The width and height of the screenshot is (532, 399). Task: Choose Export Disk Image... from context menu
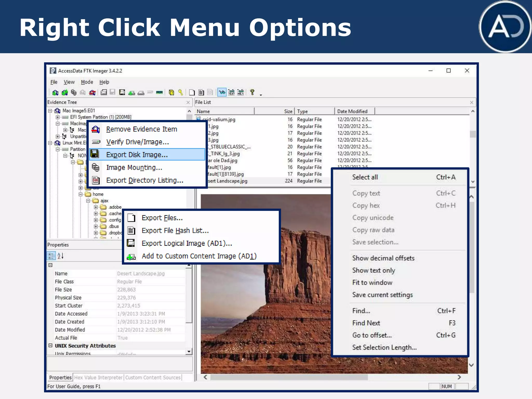(137, 155)
